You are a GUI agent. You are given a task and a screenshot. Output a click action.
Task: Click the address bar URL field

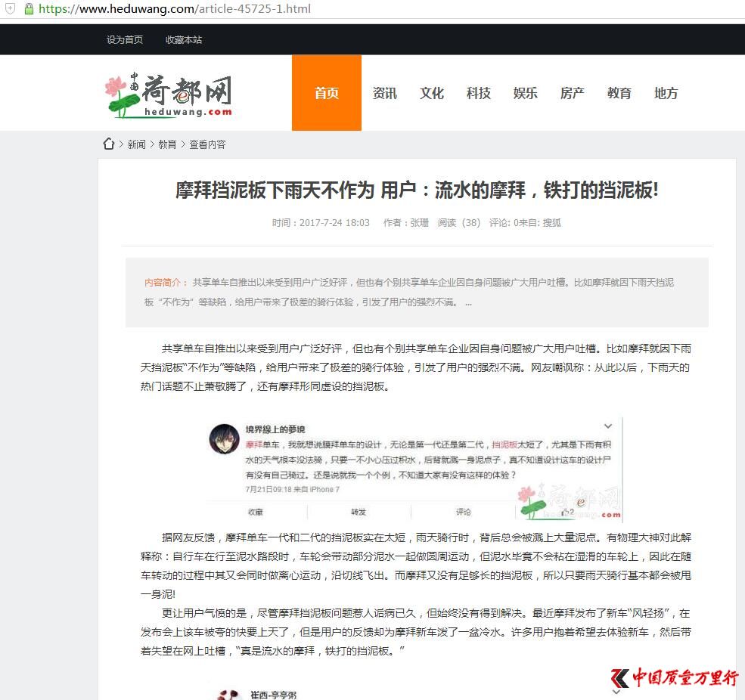[x=175, y=8]
